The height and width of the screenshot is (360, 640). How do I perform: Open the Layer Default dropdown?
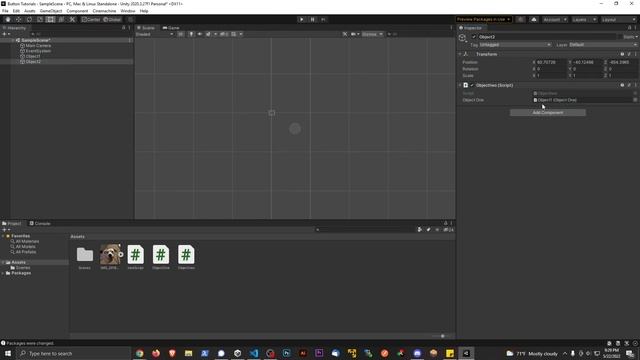coord(603,45)
